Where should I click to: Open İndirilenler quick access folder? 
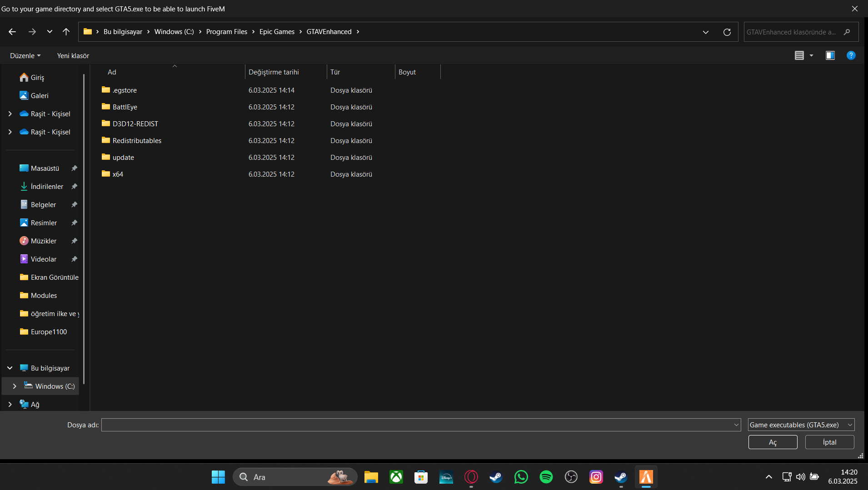[42, 186]
